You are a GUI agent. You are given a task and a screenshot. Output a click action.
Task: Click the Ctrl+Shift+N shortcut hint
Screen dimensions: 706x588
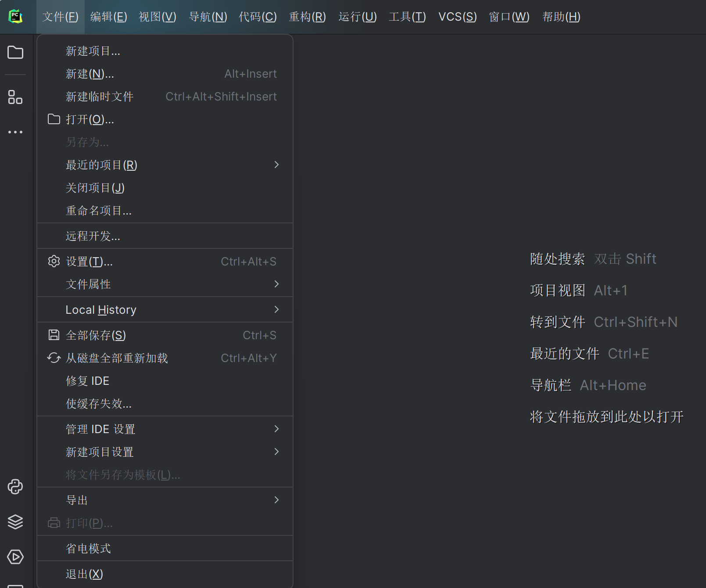(636, 322)
